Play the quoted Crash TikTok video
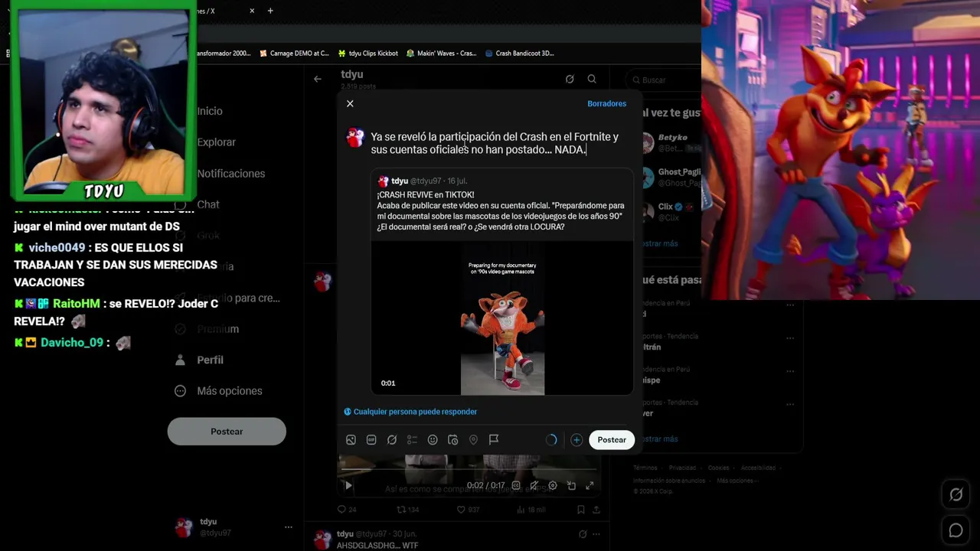The height and width of the screenshot is (551, 980). 502,318
